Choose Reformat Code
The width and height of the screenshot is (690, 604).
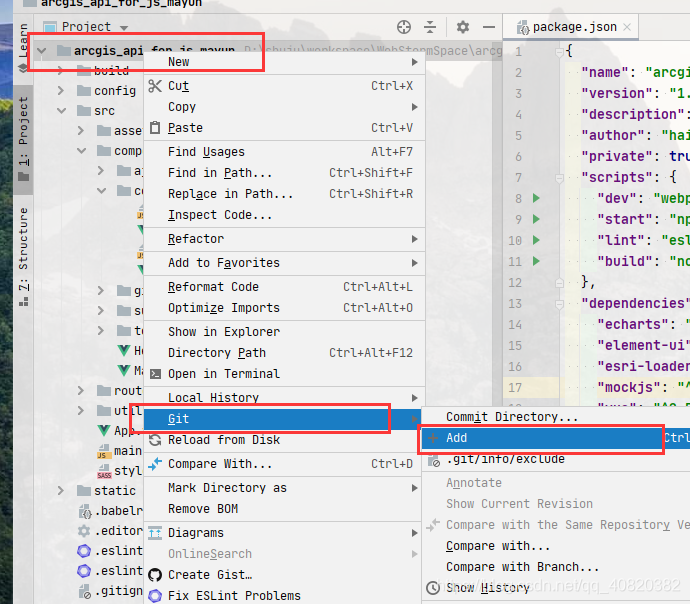[284, 287]
